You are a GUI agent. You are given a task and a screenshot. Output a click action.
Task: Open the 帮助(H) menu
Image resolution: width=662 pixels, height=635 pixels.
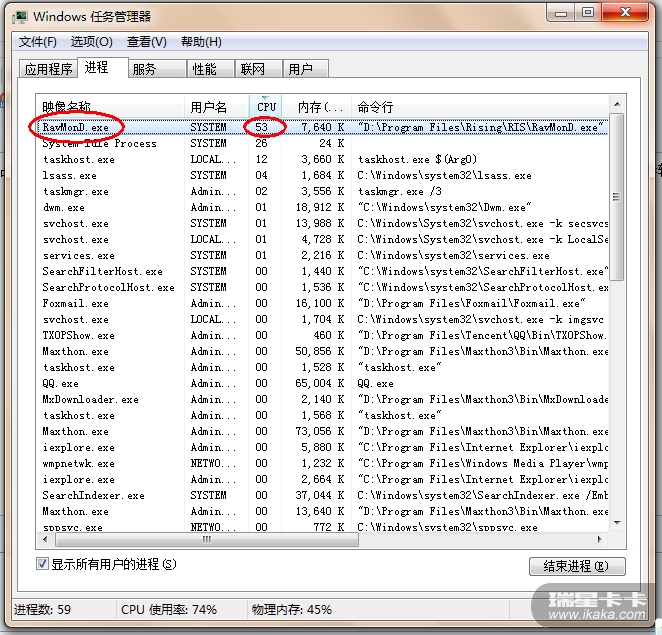click(201, 42)
